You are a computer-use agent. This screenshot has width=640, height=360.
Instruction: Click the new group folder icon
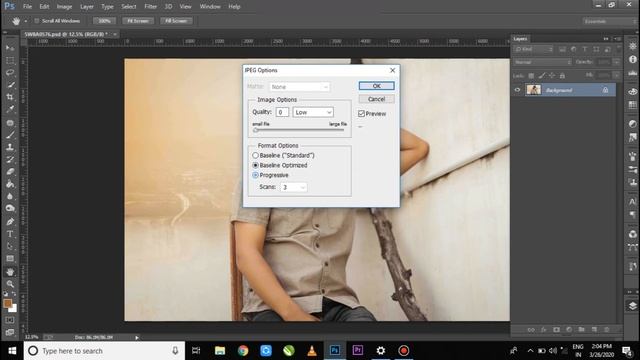(x=581, y=329)
